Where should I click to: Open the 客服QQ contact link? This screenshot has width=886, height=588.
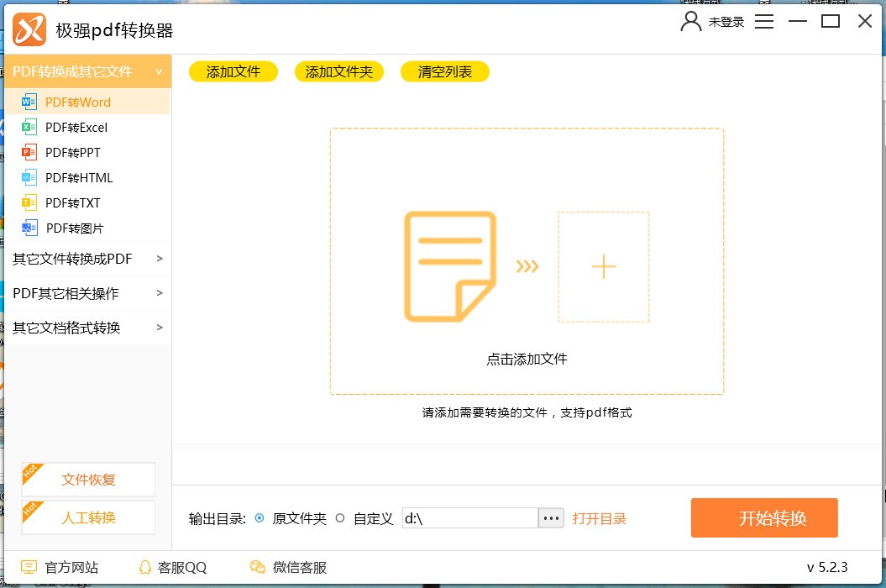[182, 567]
